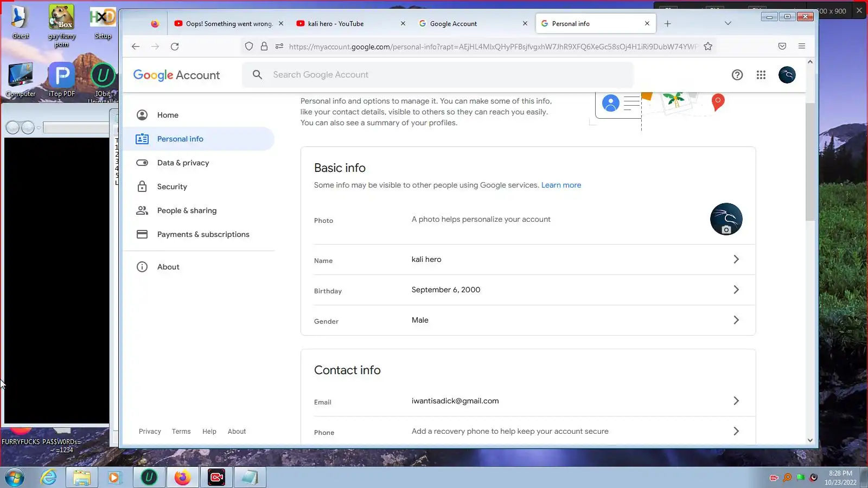
Task: Open Payments & subscriptions in the sidebar
Action: click(x=199, y=234)
